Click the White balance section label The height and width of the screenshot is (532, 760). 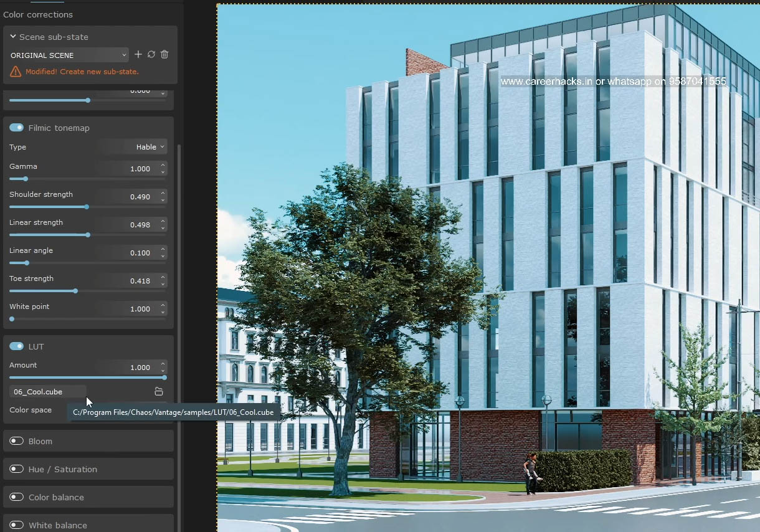(x=57, y=525)
